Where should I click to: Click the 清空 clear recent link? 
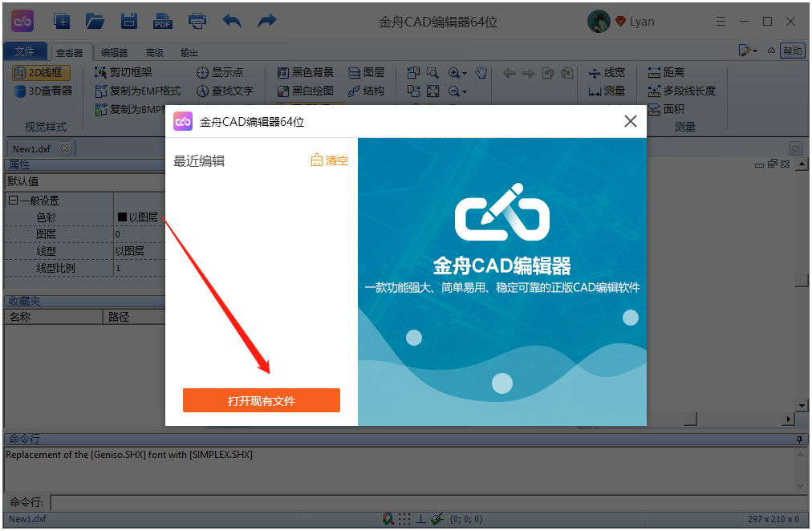(x=330, y=160)
